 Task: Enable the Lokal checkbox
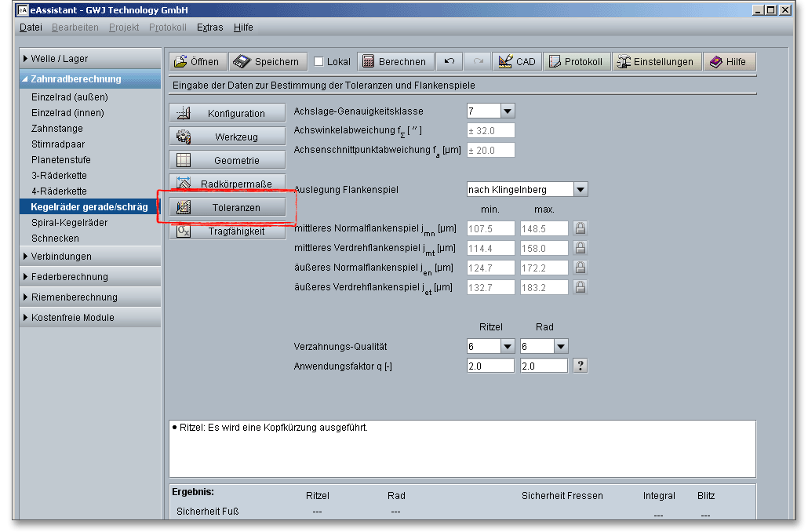coord(318,62)
